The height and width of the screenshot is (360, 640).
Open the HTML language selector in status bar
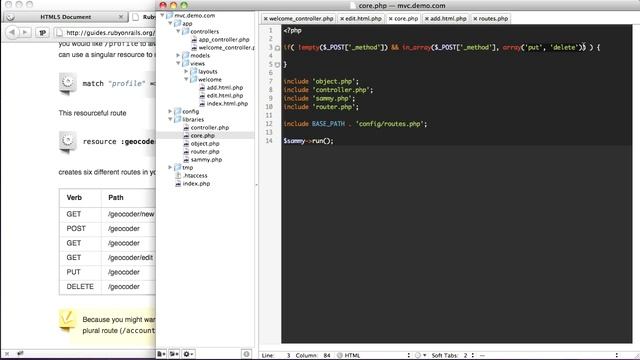(373, 356)
